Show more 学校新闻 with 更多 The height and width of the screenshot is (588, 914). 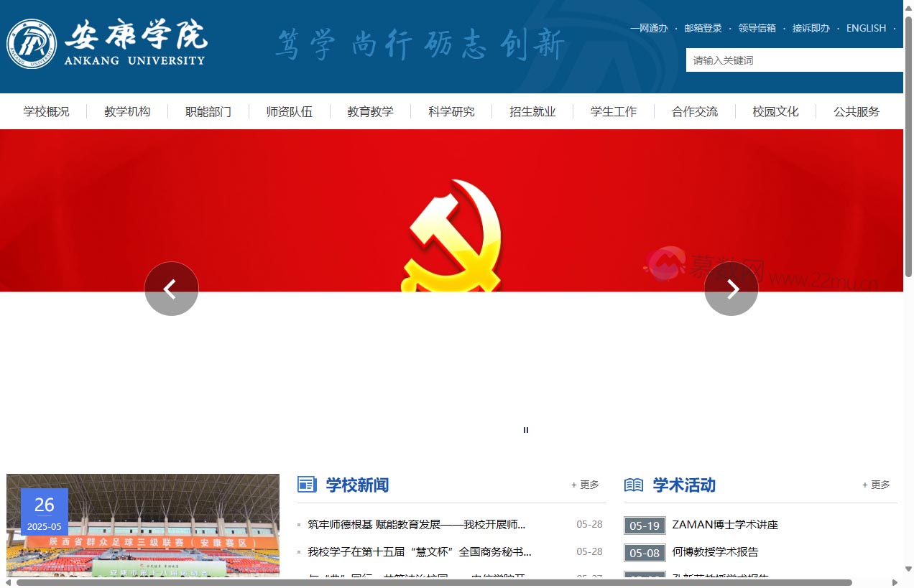point(585,485)
